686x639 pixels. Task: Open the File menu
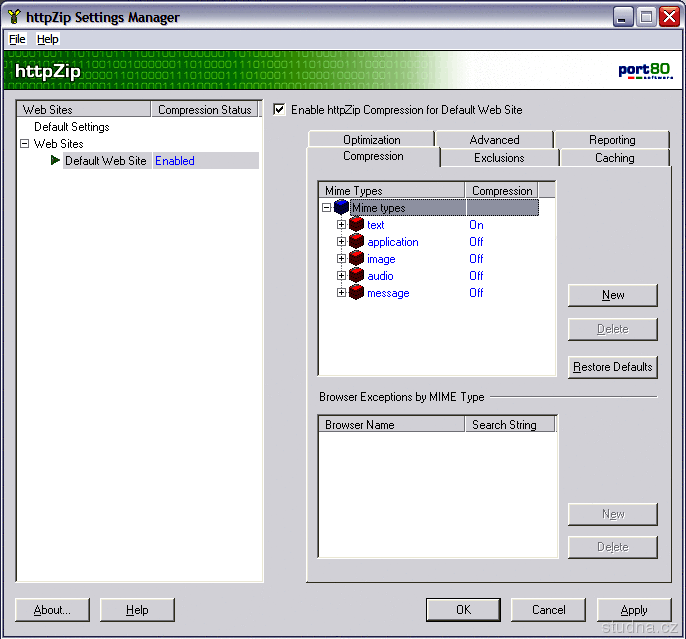17,39
